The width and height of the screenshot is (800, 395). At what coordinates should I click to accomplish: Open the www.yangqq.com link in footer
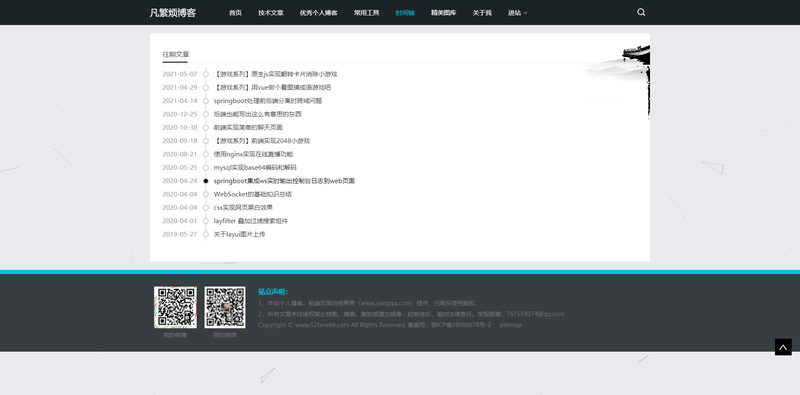(x=386, y=303)
